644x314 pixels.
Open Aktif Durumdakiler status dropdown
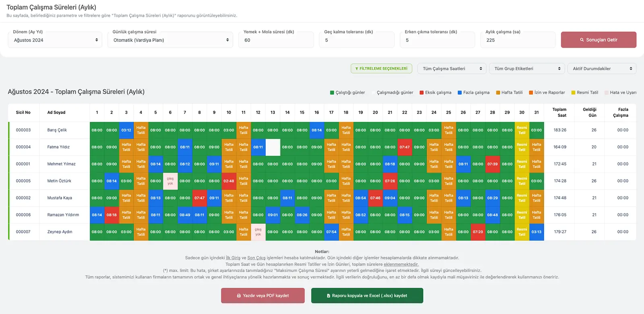(x=601, y=69)
